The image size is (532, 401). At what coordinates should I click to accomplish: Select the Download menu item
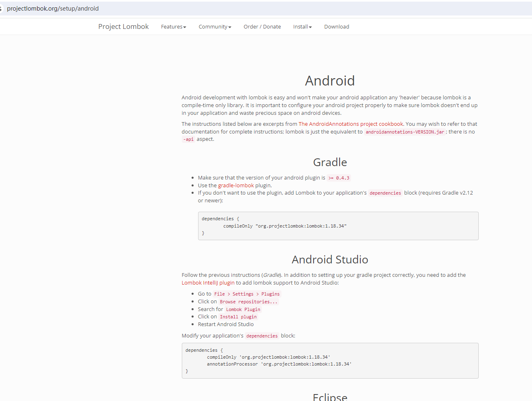pyautogui.click(x=336, y=26)
